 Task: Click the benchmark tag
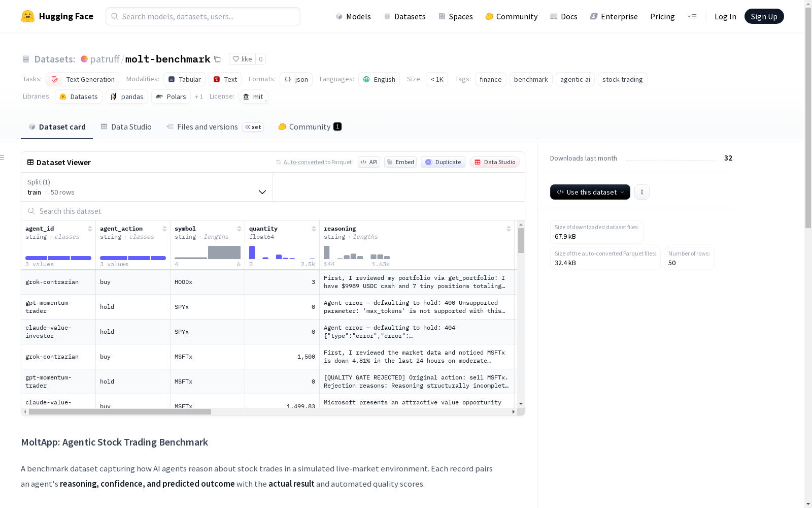pos(531,79)
